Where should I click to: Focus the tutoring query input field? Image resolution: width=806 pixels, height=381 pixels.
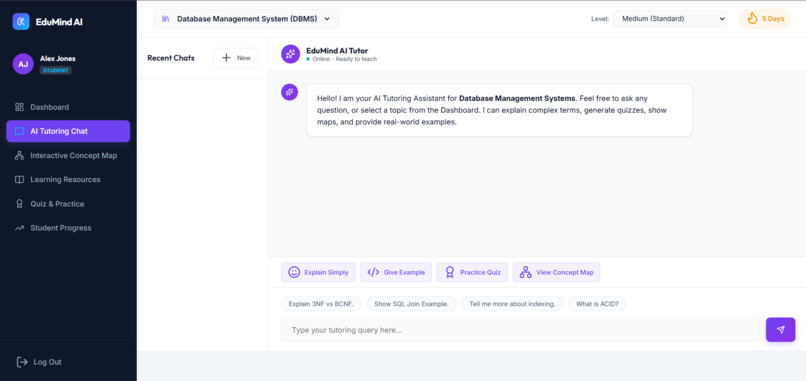pos(520,330)
